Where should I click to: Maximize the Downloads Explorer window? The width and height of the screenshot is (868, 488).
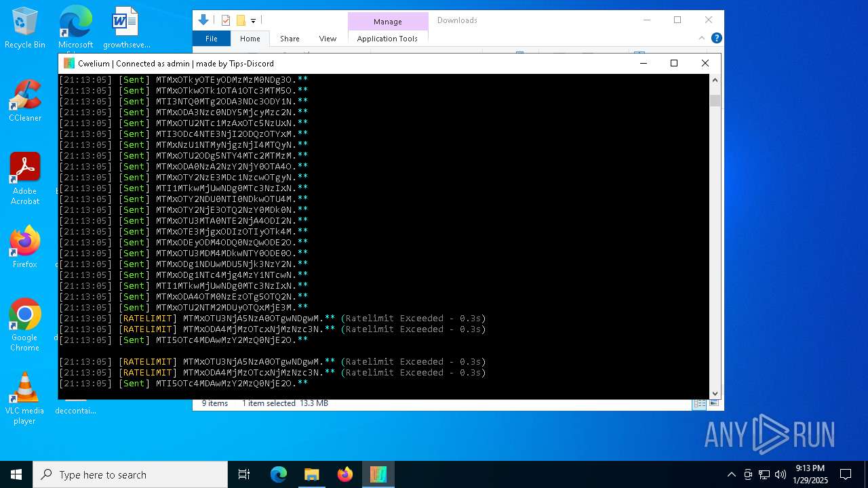[x=677, y=20]
